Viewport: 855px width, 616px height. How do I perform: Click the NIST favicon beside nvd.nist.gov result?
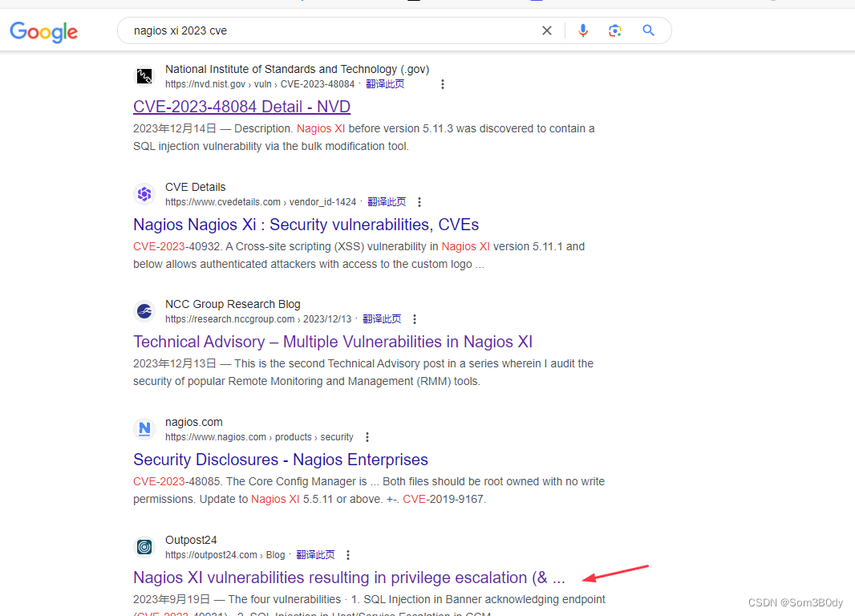pyautogui.click(x=144, y=76)
